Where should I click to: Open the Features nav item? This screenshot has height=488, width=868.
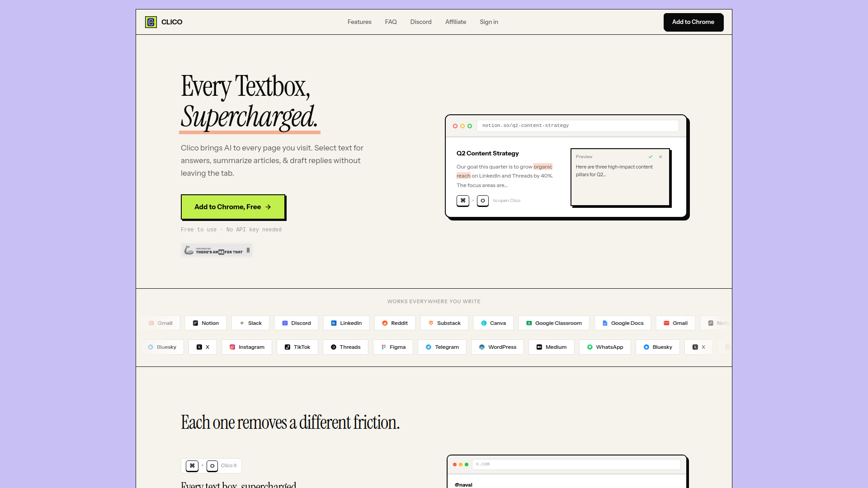click(359, 22)
